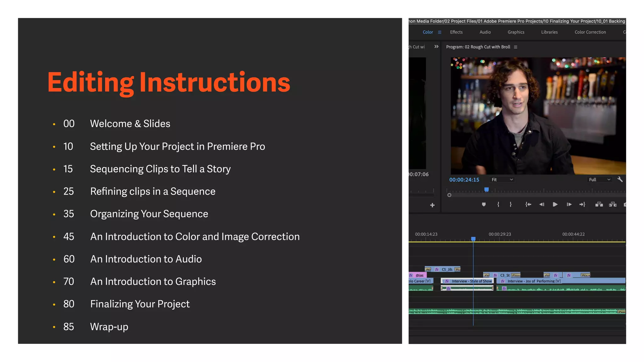Step back one frame

(x=541, y=205)
